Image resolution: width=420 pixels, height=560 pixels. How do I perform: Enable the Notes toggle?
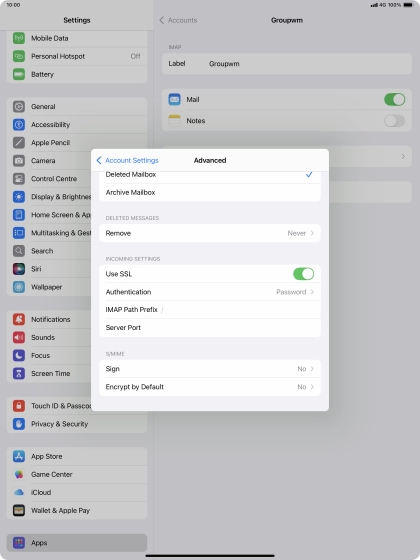394,121
